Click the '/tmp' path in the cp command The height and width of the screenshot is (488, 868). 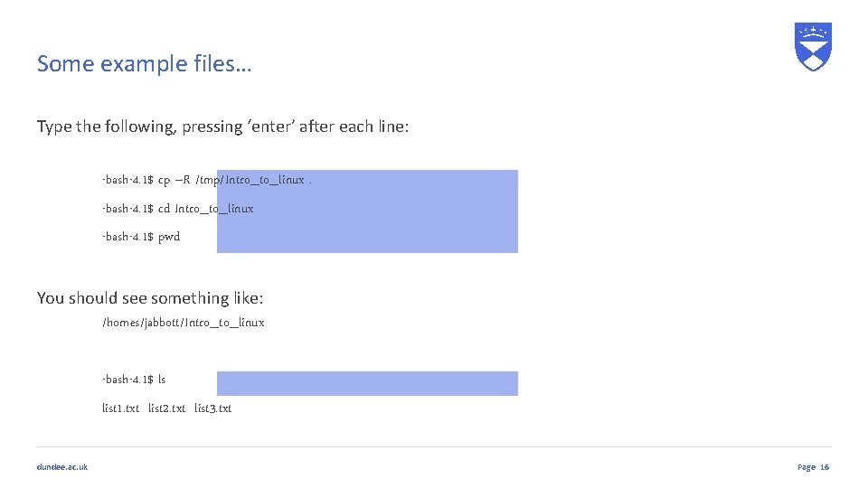tap(208, 180)
